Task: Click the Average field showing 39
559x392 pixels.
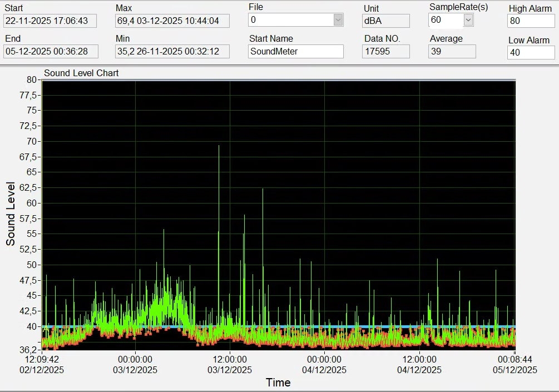Action: pyautogui.click(x=452, y=51)
